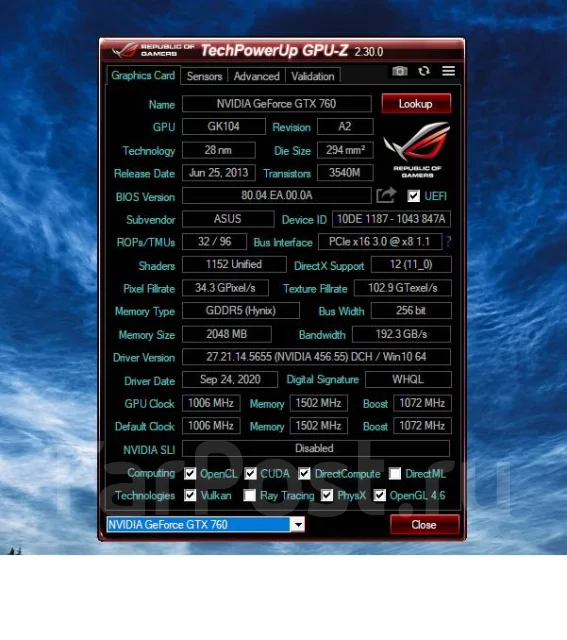Image resolution: width=567 pixels, height=640 pixels.
Task: Click the Release Date Jun 25, 2013
Action: [x=219, y=173]
